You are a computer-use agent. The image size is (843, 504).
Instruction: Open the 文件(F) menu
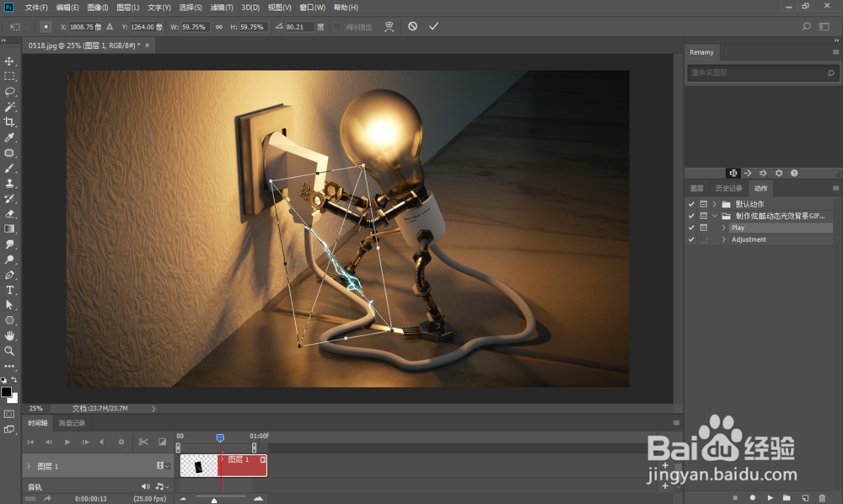tap(36, 8)
